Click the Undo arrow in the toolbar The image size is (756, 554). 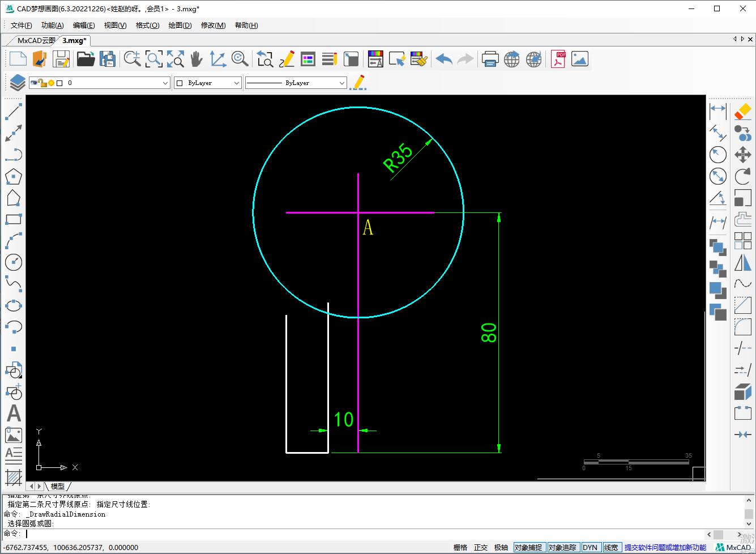444,58
